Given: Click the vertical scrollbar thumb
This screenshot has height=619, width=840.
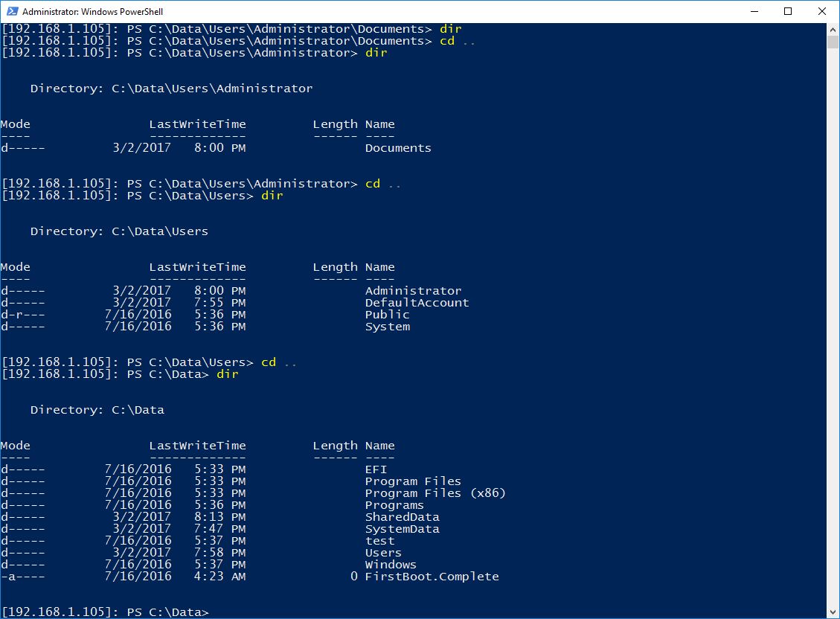Looking at the screenshot, I should (x=833, y=42).
